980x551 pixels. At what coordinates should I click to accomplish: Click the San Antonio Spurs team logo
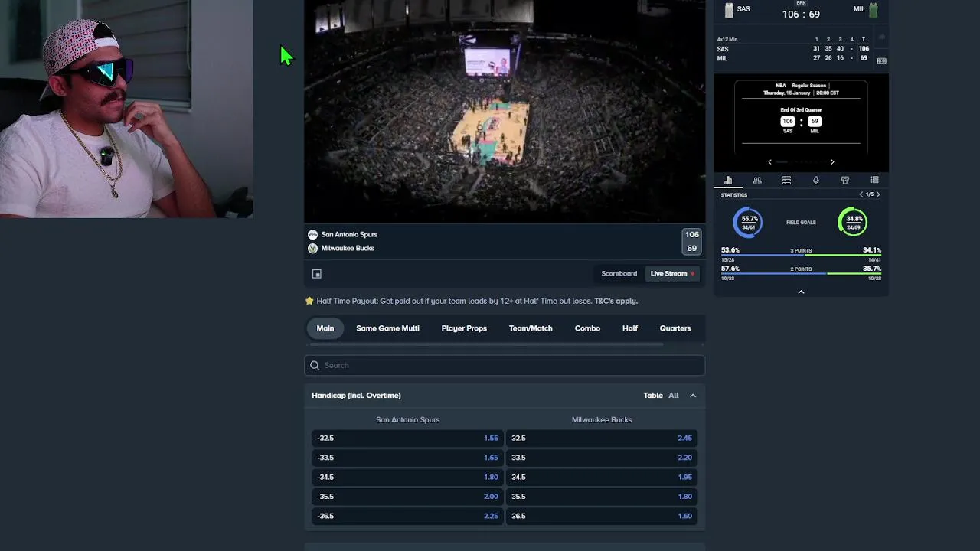(x=312, y=235)
